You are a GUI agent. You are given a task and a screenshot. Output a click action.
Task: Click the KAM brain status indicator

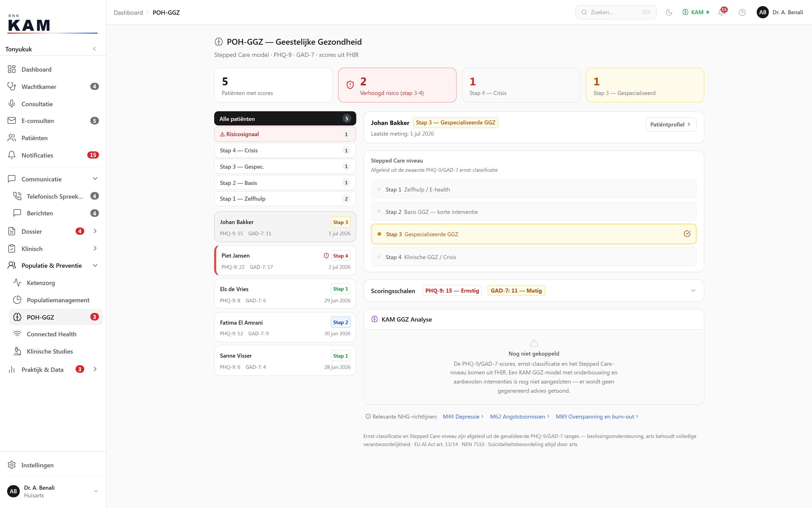point(696,12)
